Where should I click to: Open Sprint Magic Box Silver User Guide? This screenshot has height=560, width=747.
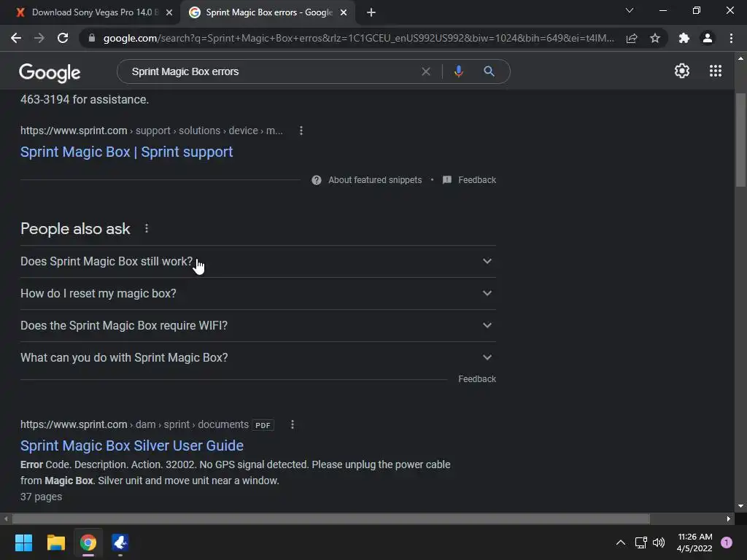[132, 446]
